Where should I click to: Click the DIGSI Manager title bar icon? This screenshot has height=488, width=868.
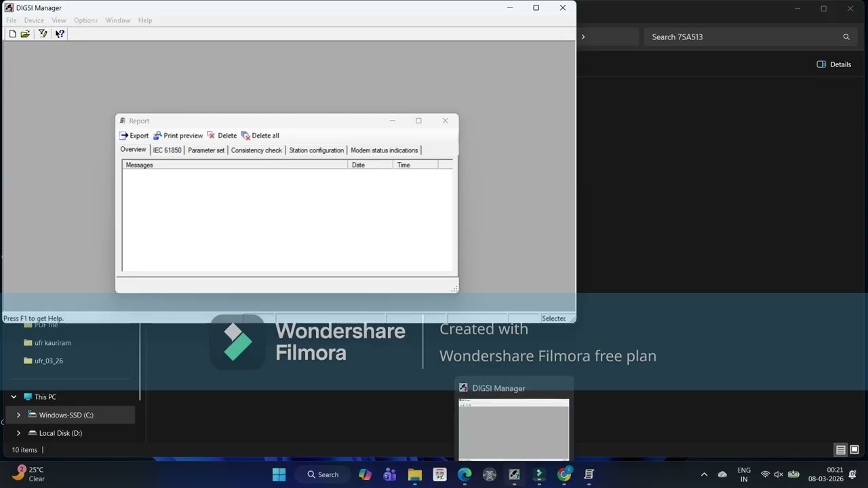point(9,8)
